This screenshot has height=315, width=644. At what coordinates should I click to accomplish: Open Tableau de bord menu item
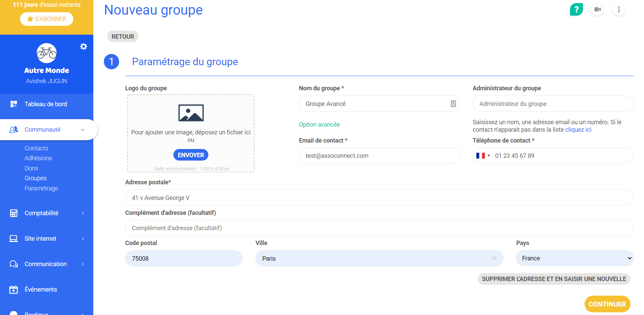(x=46, y=104)
